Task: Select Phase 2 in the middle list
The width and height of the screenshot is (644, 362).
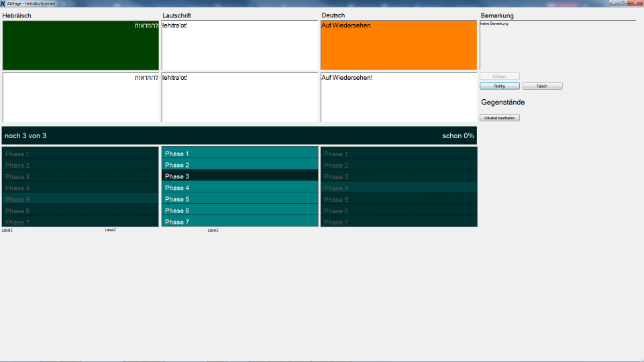Action: pyautogui.click(x=239, y=165)
